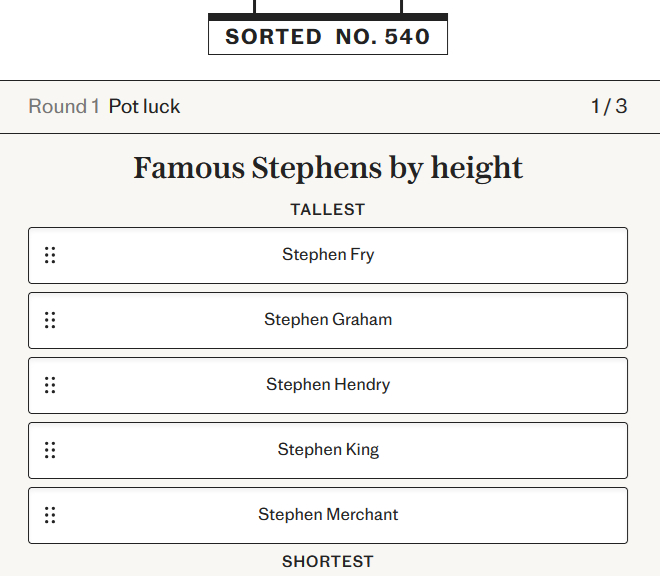This screenshot has width=660, height=576.
Task: Click the right post above the Sorted sign
Action: [401, 6]
